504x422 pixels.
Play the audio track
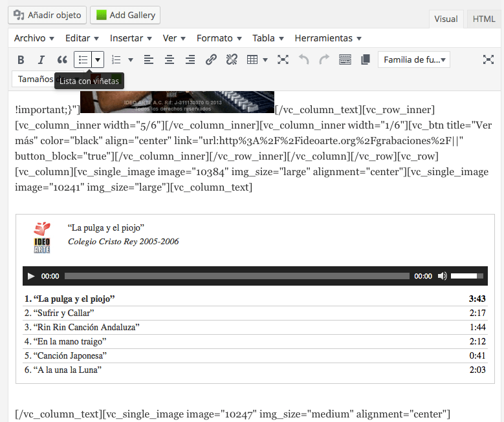click(x=31, y=276)
